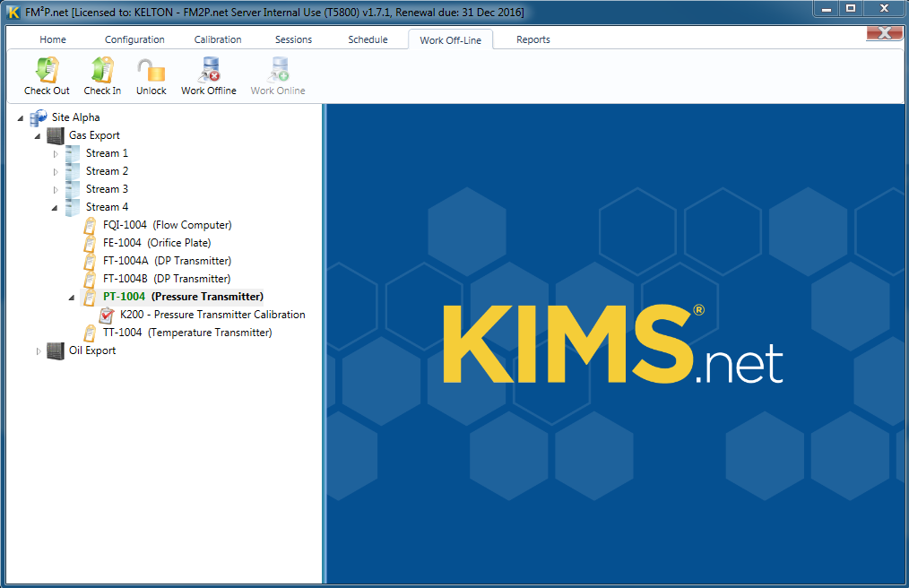Click the Work Online server icon

point(278,70)
